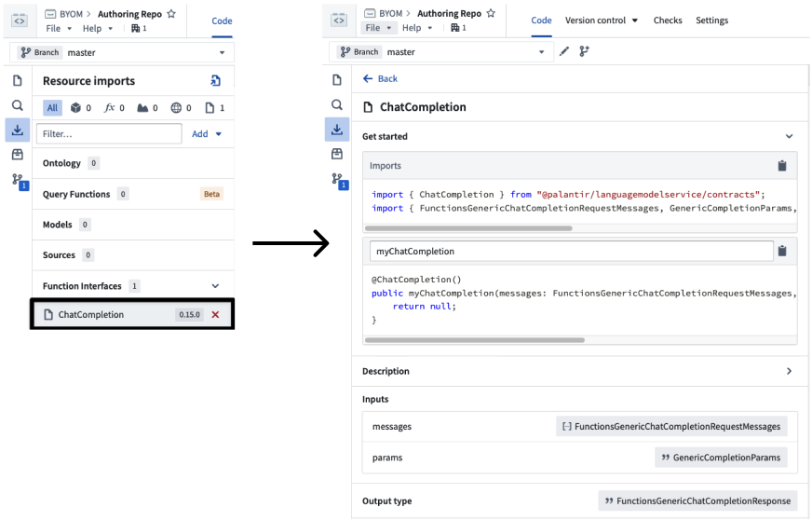
Task: Switch to the Checks tab
Action: pyautogui.click(x=667, y=21)
